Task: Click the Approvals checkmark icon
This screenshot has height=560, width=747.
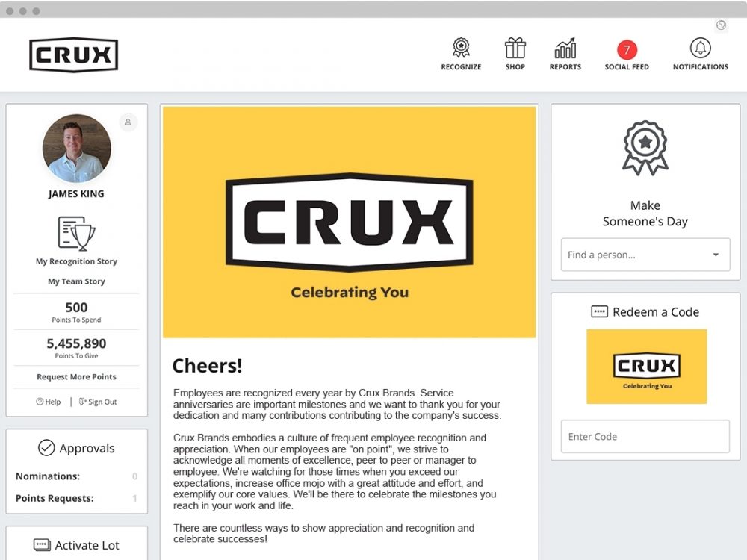Action: [x=46, y=447]
